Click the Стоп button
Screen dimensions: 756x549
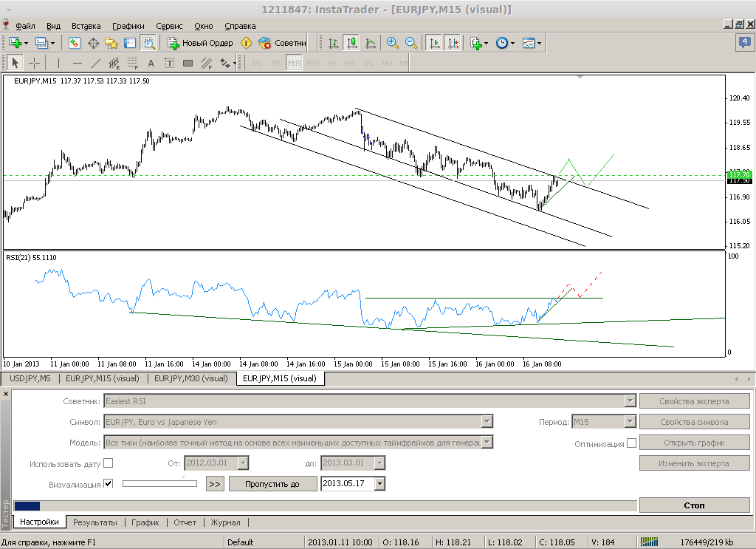694,505
